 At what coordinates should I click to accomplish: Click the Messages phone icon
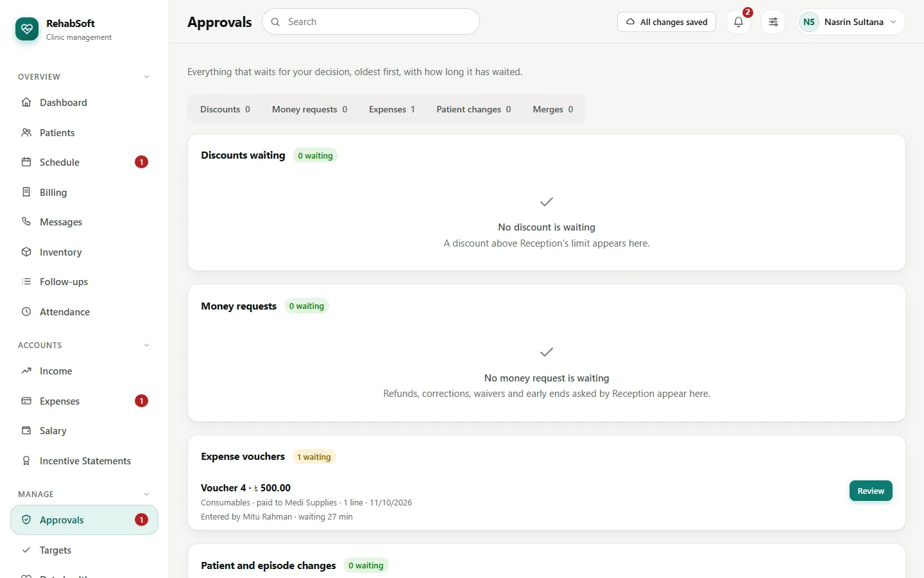(26, 222)
